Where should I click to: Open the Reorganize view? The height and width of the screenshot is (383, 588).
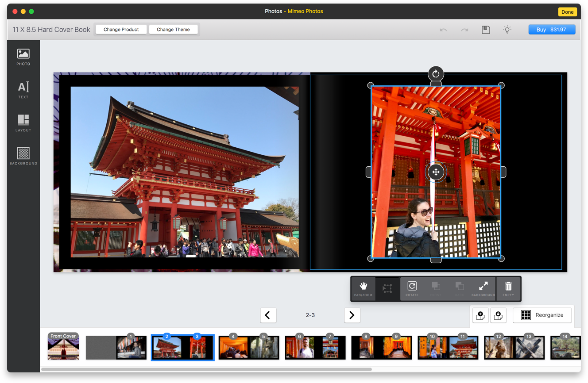(542, 315)
